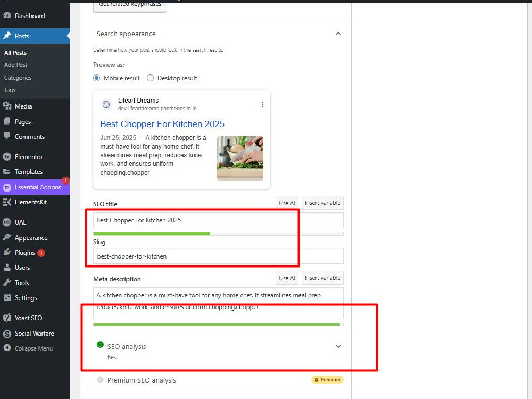Click the Users person icon

[x=7, y=268]
